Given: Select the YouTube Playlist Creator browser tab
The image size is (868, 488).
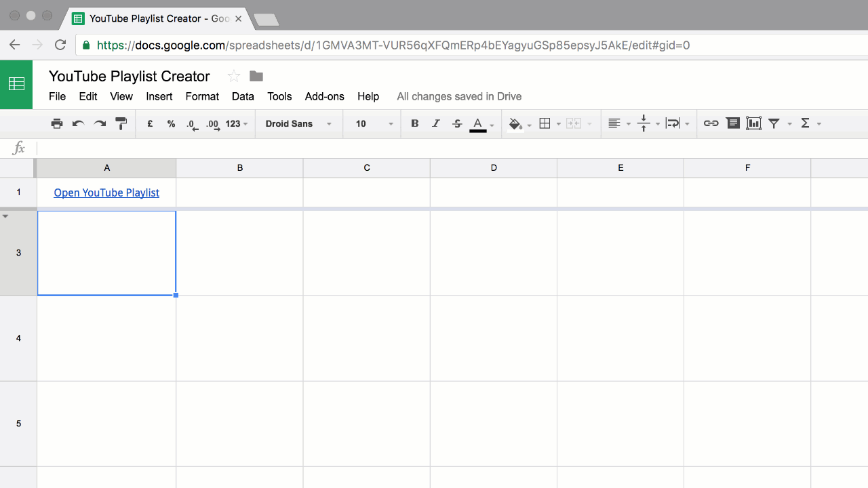Looking at the screenshot, I should point(157,18).
